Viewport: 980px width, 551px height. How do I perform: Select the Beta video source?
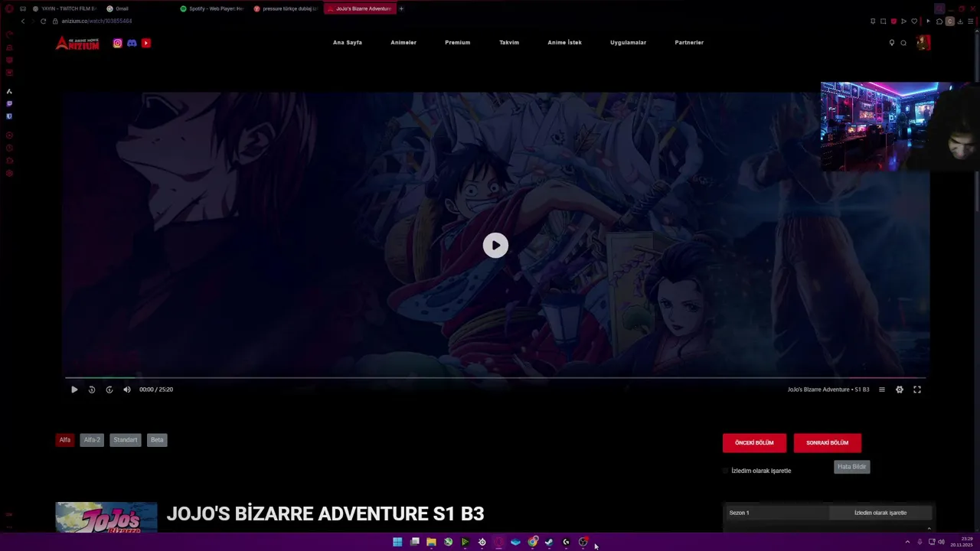(157, 440)
